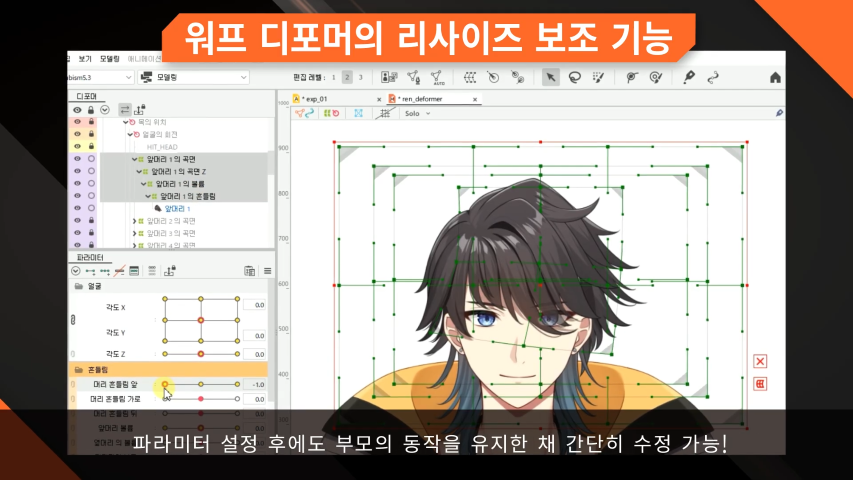Select the lasso selection tool
The width and height of the screenshot is (853, 480).
574,77
